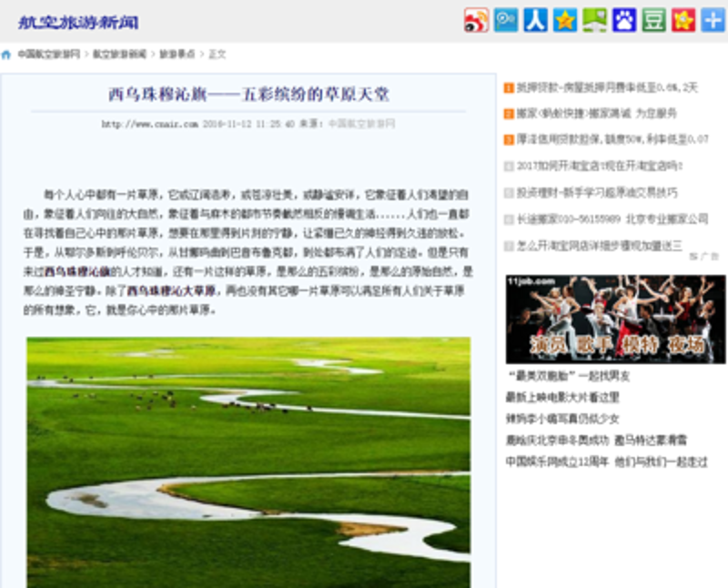Open ad 厚泽信用贷款担保
The image size is (728, 588).
click(612, 139)
